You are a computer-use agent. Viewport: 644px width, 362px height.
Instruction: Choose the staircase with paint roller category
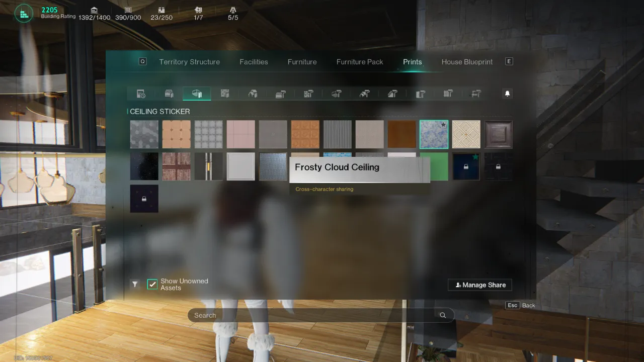[392, 94]
